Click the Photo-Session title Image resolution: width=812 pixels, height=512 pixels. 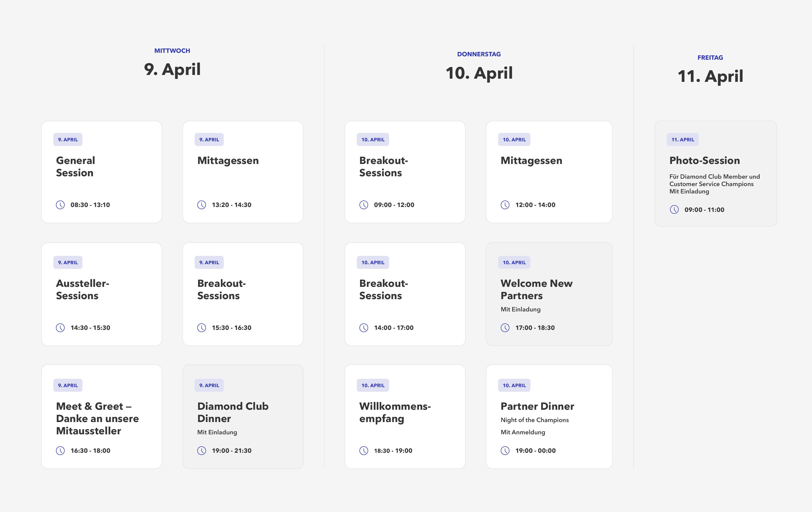(x=704, y=161)
